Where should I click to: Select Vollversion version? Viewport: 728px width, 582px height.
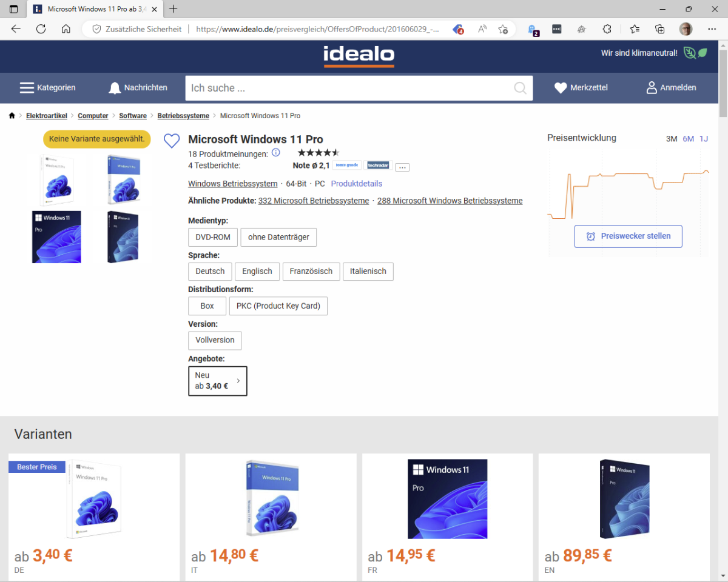click(x=215, y=341)
